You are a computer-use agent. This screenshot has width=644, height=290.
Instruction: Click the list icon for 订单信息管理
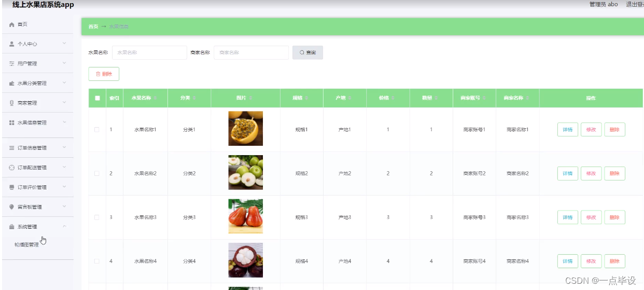click(12, 148)
